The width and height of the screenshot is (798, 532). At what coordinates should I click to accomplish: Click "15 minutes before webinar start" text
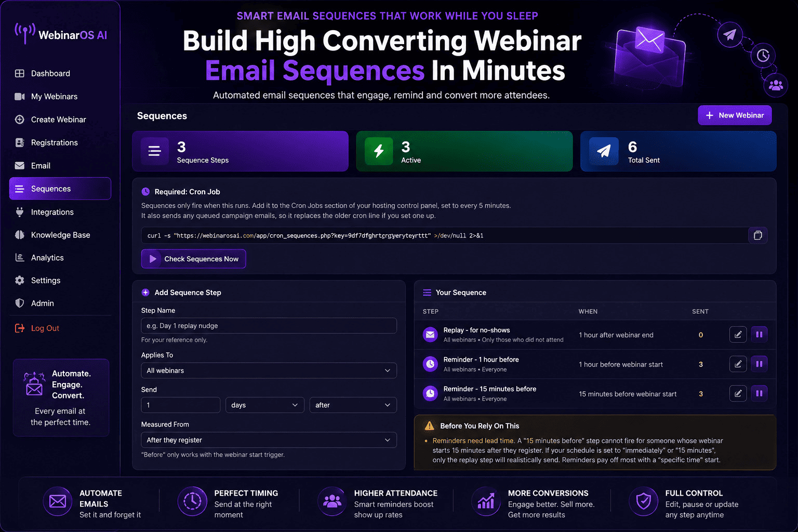pyautogui.click(x=628, y=394)
